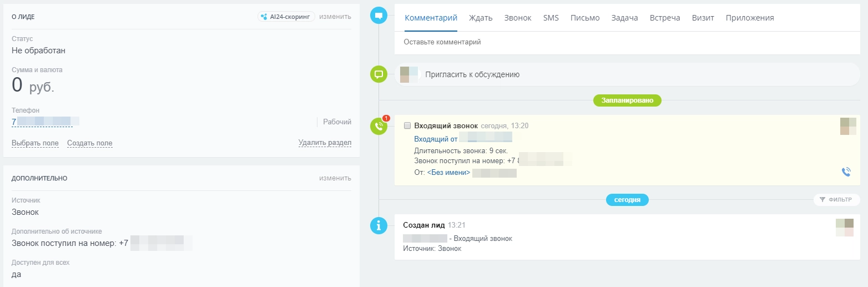The height and width of the screenshot is (287, 868).
Task: Click the Пригласить к обсуждению field
Action: click(627, 74)
